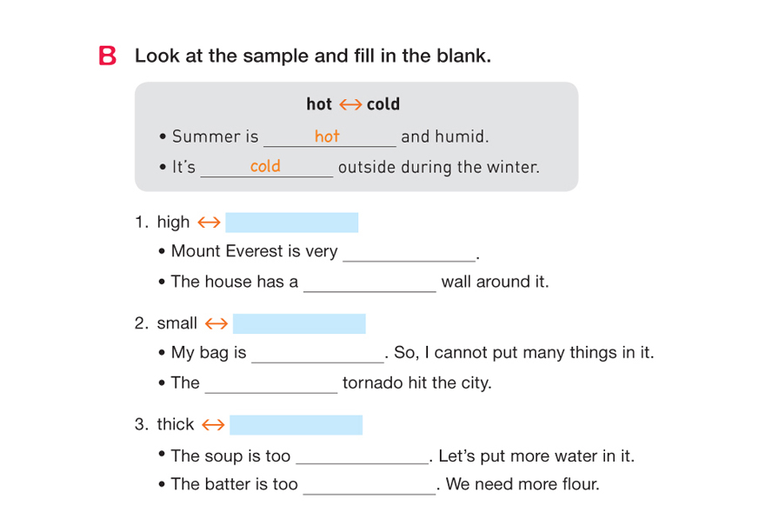This screenshot has width=759, height=532.
Task: Click the arrow between hot and cold
Action: [350, 105]
